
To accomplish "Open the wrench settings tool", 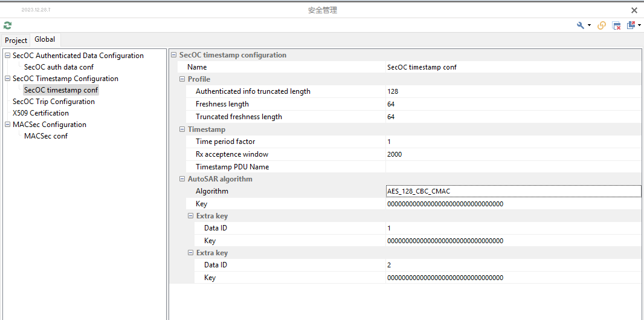I will [x=581, y=25].
